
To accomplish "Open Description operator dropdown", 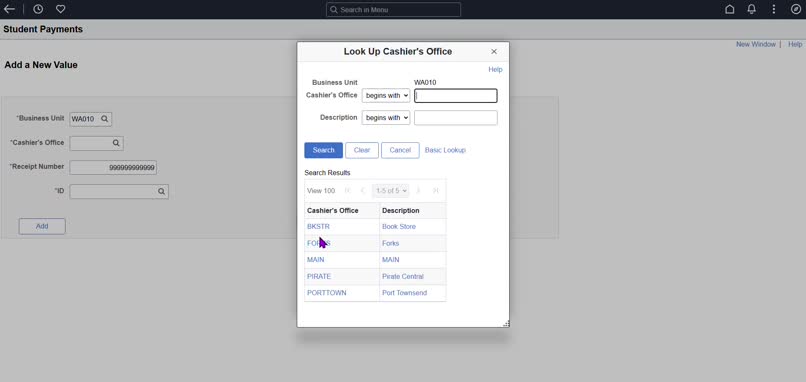I will click(386, 118).
